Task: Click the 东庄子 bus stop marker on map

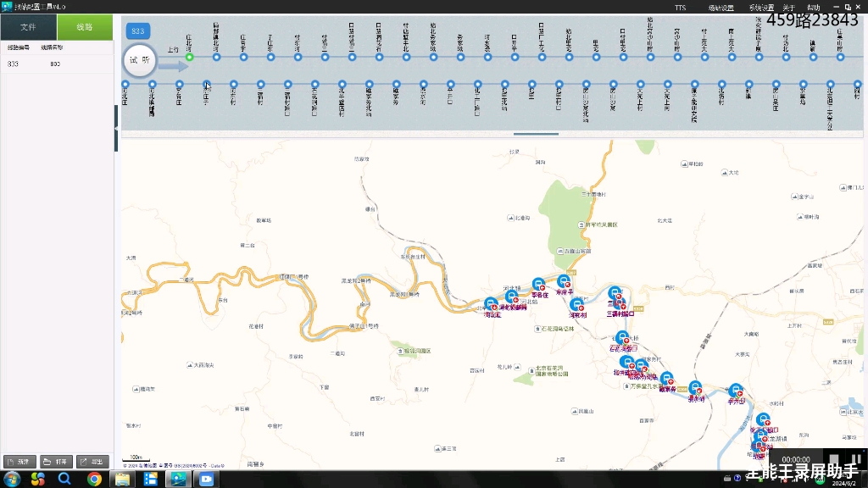Action: (x=564, y=281)
